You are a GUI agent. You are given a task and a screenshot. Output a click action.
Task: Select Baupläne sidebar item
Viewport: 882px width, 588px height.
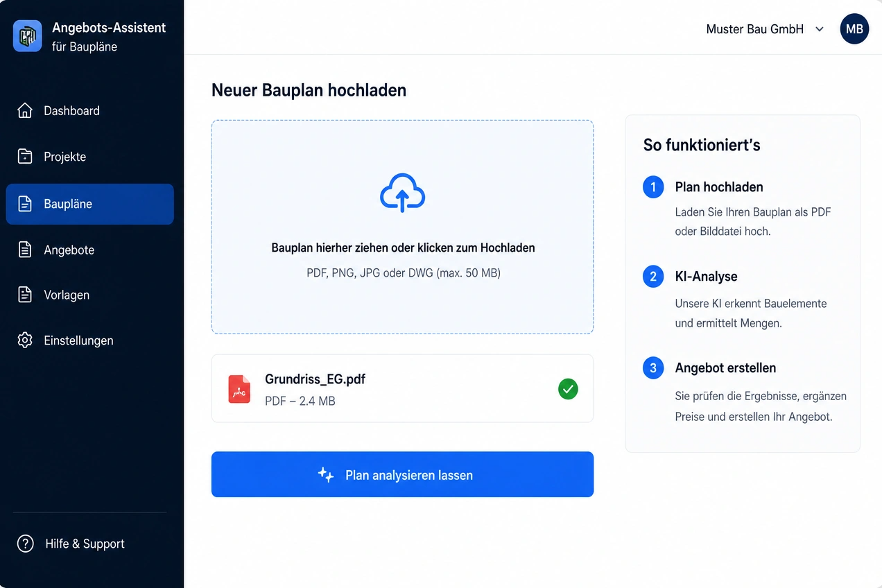[90, 204]
